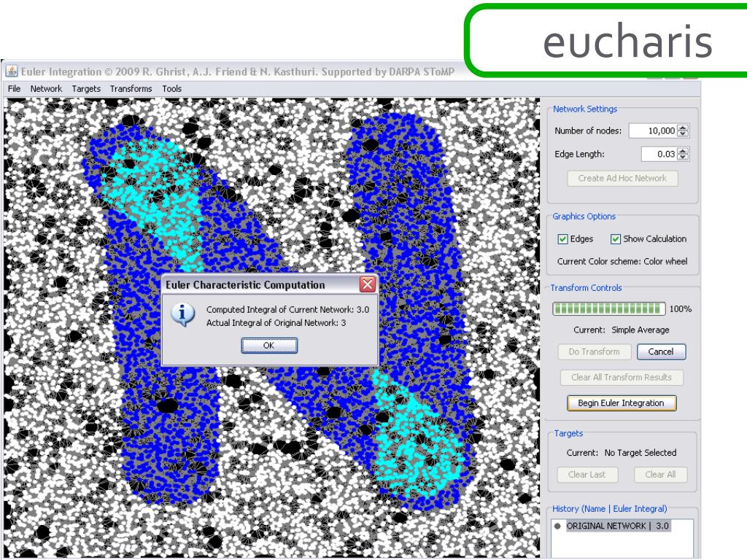Open the Network menu
The height and width of the screenshot is (560, 747).
46,88
